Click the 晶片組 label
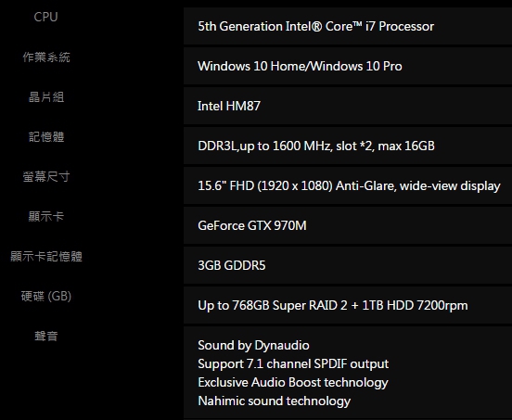The image size is (512, 420). click(x=46, y=97)
